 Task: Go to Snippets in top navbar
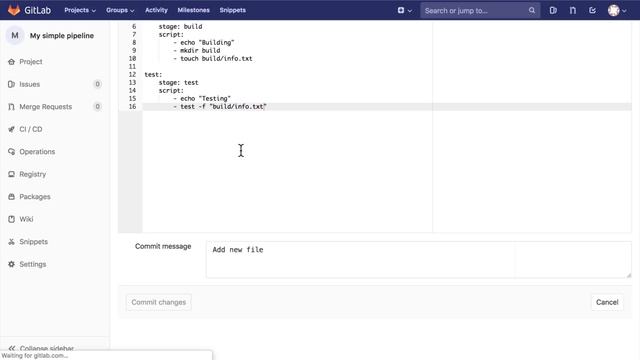point(233,10)
